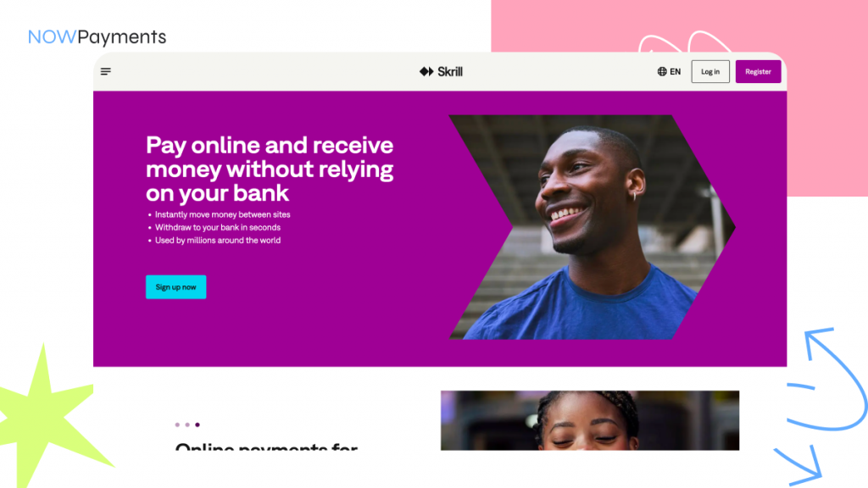Click the Log in button

pos(710,71)
